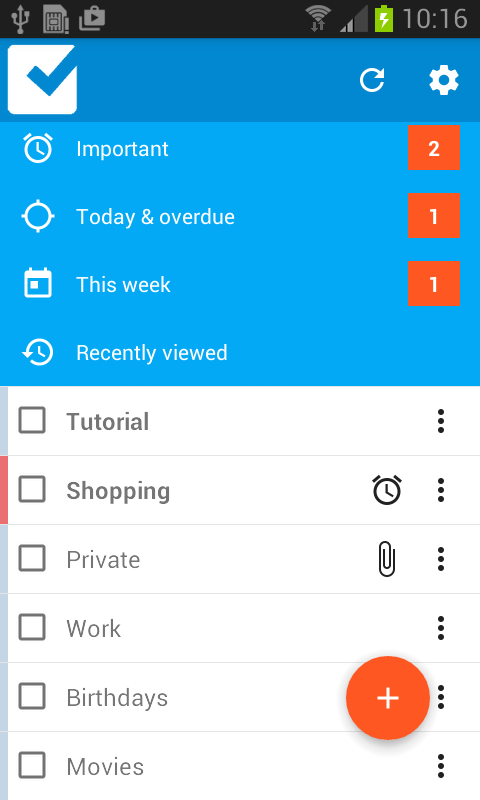Tap the calendar icon for This week
The height and width of the screenshot is (800, 480).
pyautogui.click(x=38, y=284)
